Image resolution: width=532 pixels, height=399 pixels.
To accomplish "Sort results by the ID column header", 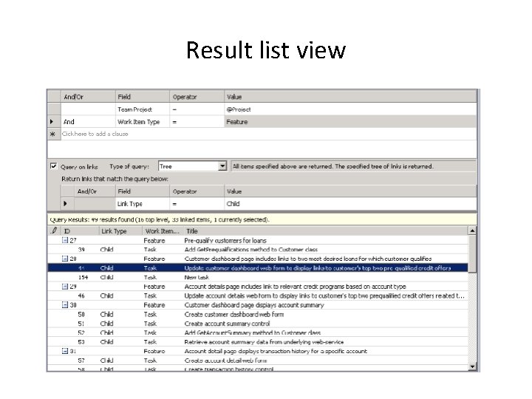I will pyautogui.click(x=80, y=231).
